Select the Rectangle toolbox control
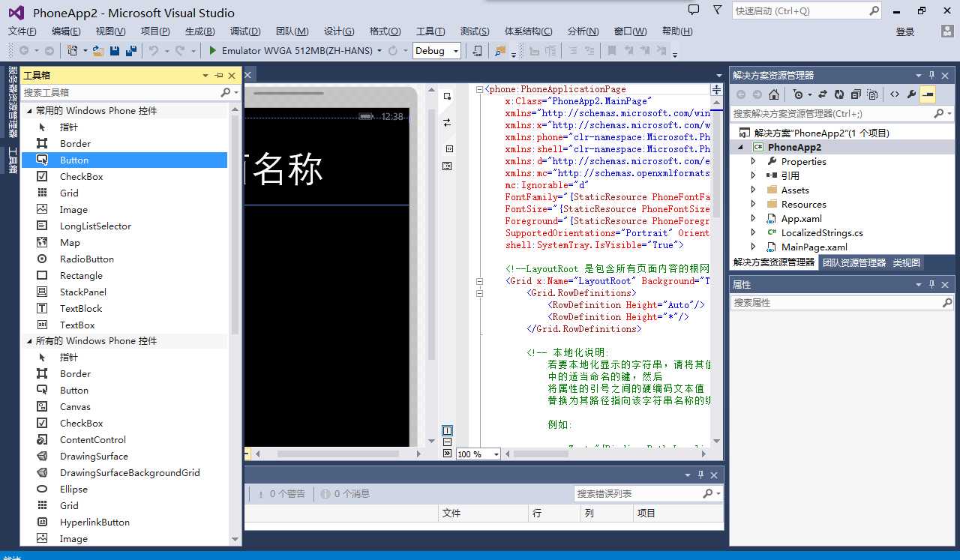Image resolution: width=960 pixels, height=560 pixels. [x=124, y=275]
